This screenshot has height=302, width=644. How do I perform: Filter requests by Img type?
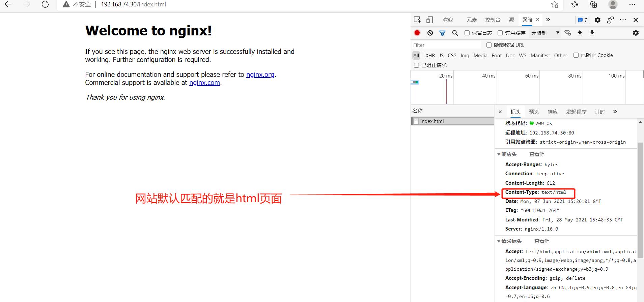click(465, 55)
